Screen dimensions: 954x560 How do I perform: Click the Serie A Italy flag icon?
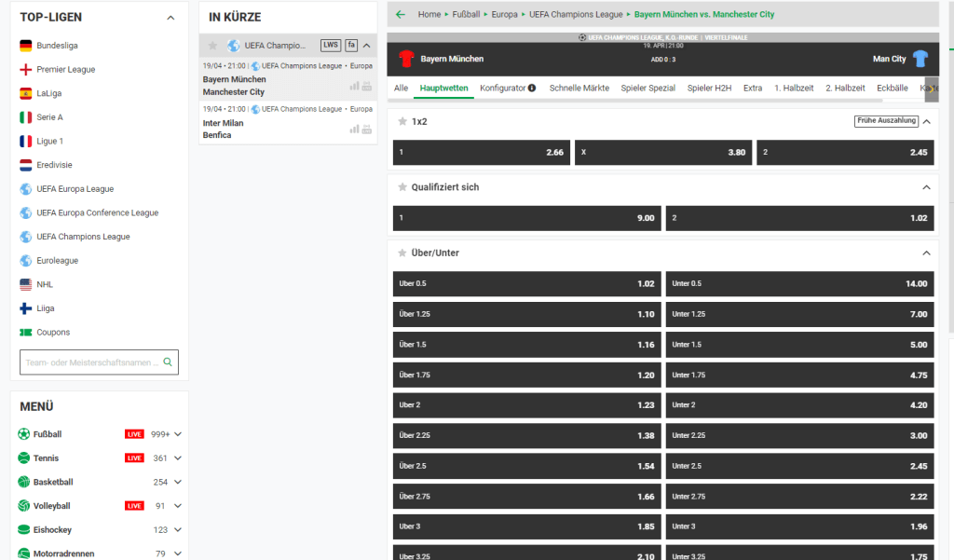25,116
